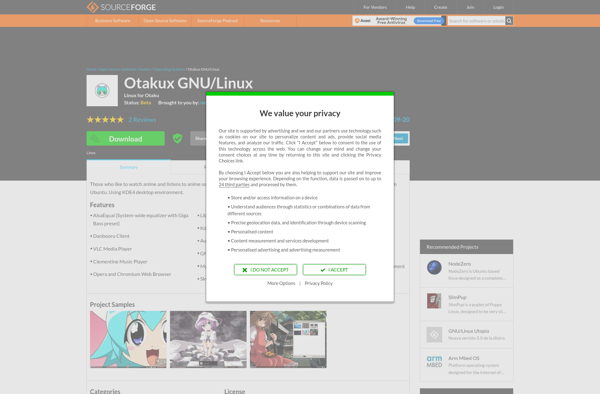Screen dimensions: 600x394
Task: Open the Arm Mbed OS logo
Action: [x=434, y=361]
